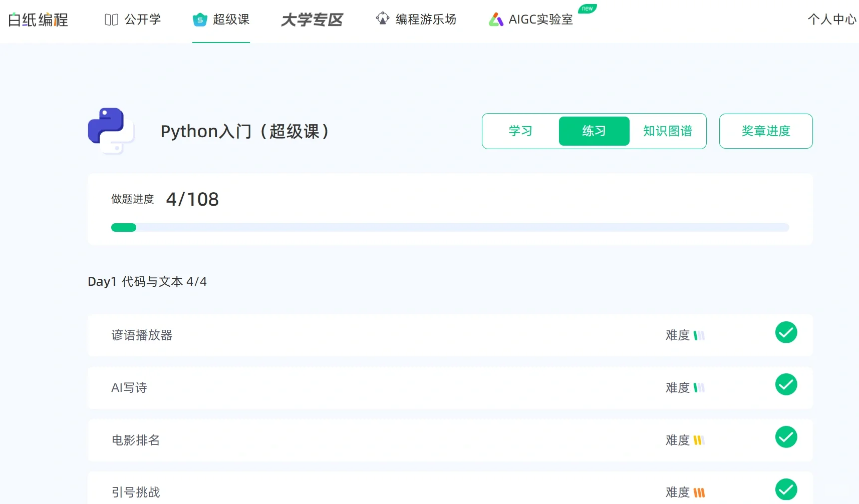Click orange difficulty bars for 引号挑战
The image size is (859, 504).
(x=699, y=492)
